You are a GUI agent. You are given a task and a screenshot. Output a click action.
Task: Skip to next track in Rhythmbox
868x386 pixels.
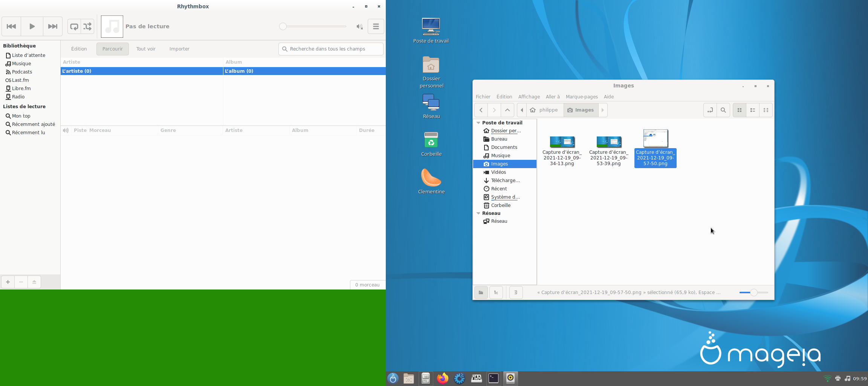coord(53,26)
